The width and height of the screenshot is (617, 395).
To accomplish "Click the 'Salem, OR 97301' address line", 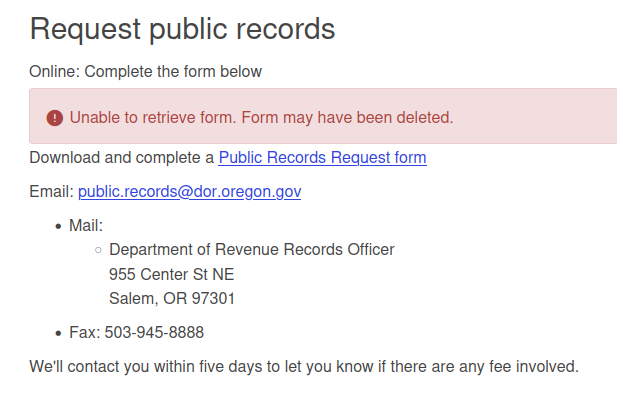I will 172,299.
